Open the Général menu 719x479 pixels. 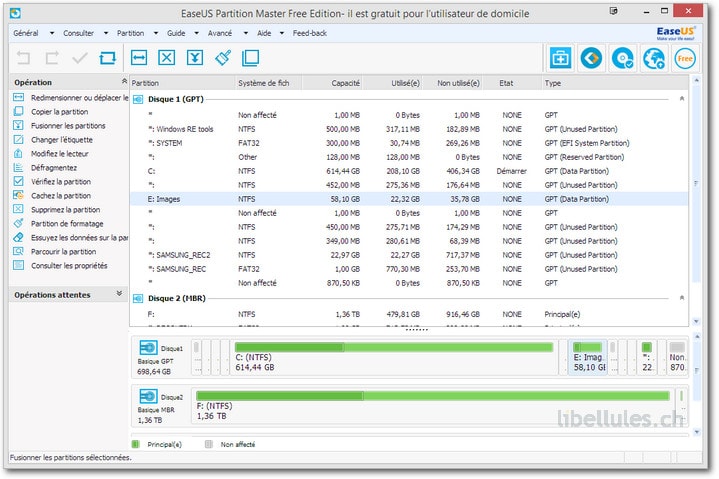tap(26, 33)
